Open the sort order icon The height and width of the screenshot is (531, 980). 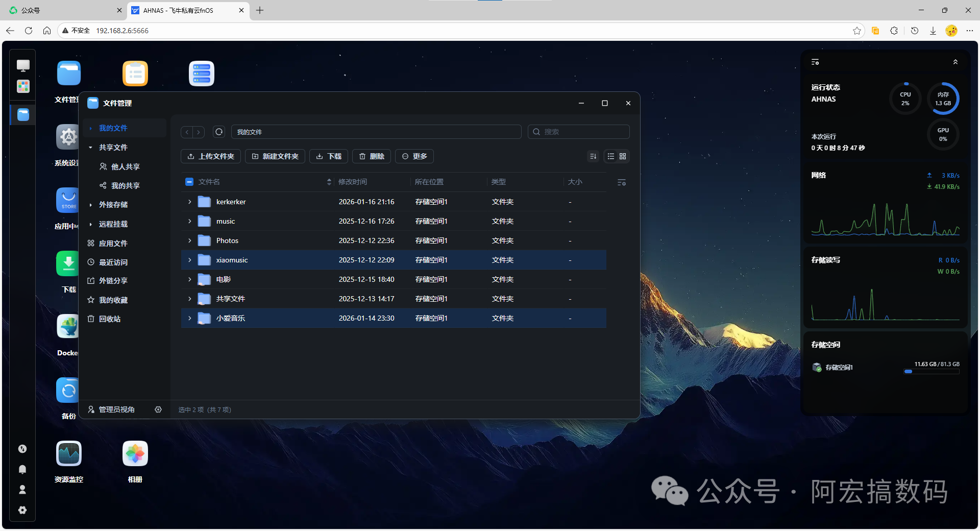(x=593, y=156)
